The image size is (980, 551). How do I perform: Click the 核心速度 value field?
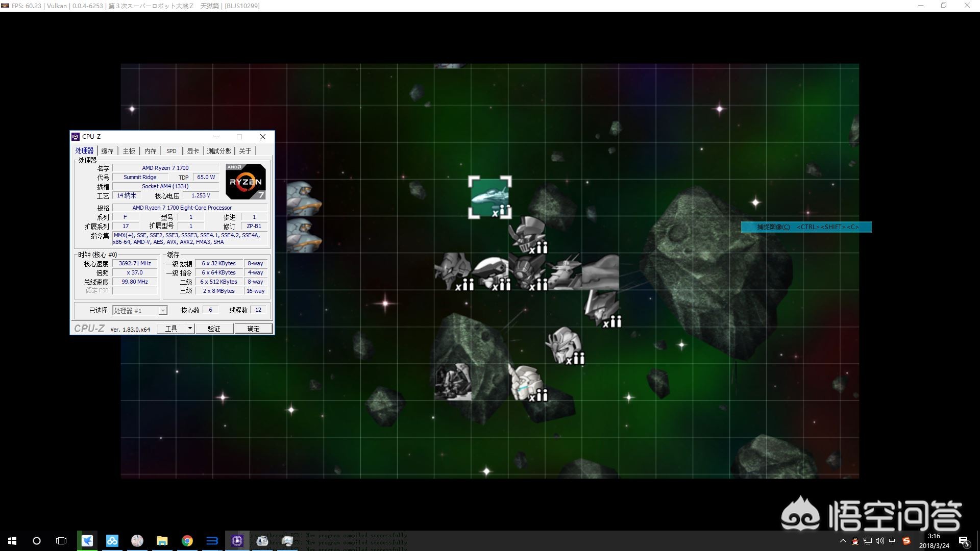coord(135,264)
